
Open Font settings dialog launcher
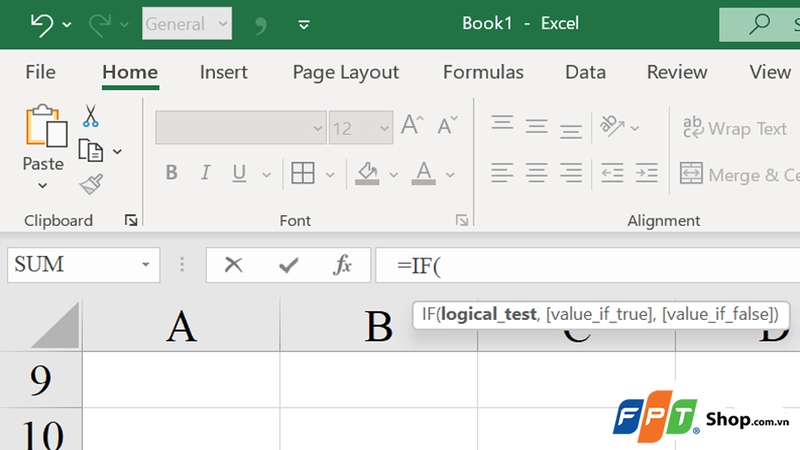point(462,220)
